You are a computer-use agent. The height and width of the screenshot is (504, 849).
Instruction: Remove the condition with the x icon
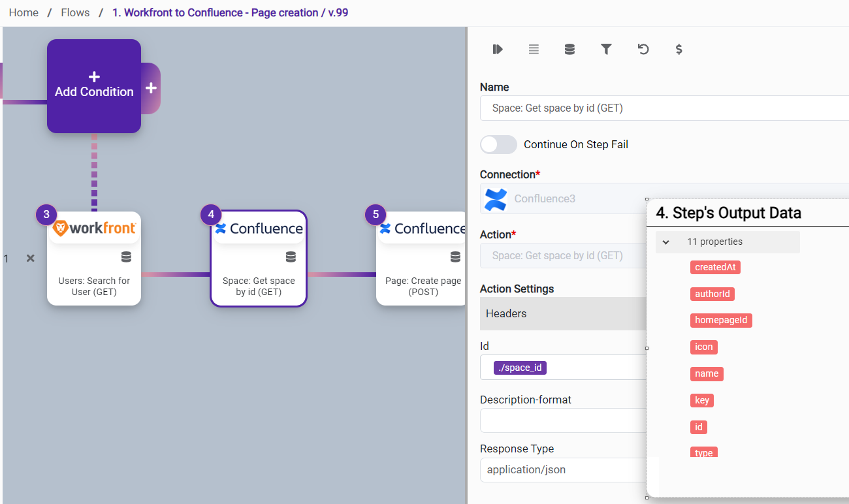pos(30,259)
